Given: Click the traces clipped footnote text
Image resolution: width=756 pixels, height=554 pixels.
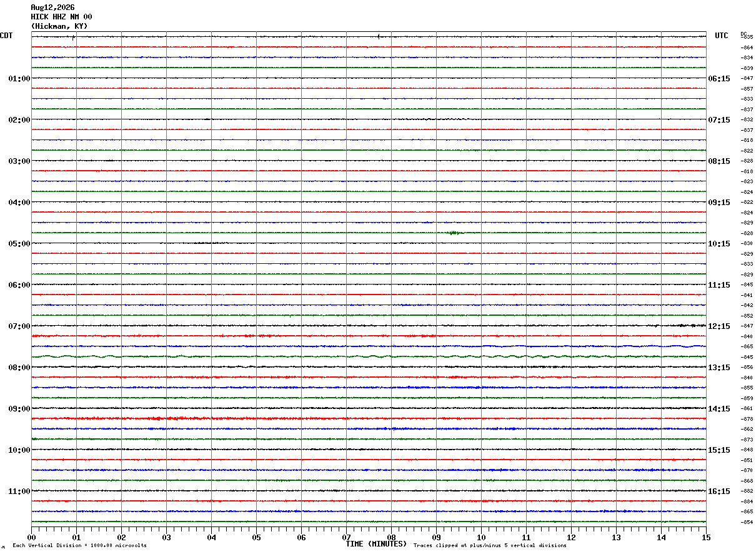Looking at the screenshot, I should tap(490, 546).
